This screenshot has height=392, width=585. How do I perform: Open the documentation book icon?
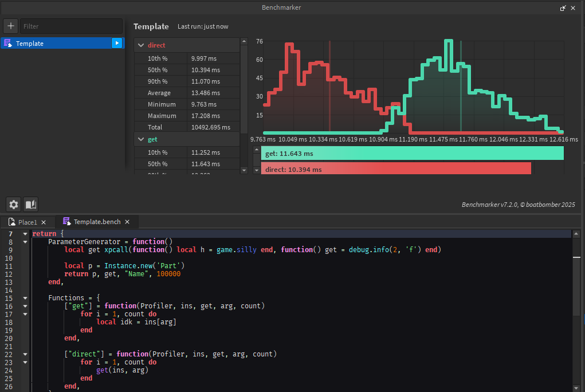(30, 204)
